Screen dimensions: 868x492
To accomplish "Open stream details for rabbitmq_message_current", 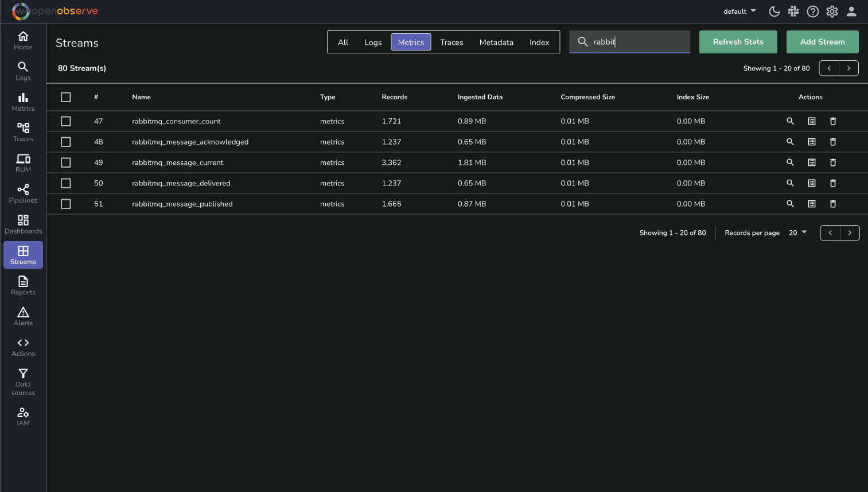I will pos(812,162).
